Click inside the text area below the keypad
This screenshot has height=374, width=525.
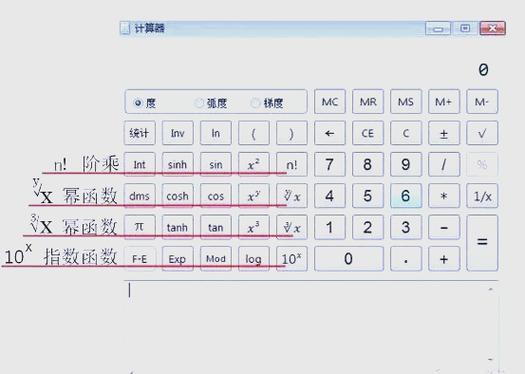point(311,326)
